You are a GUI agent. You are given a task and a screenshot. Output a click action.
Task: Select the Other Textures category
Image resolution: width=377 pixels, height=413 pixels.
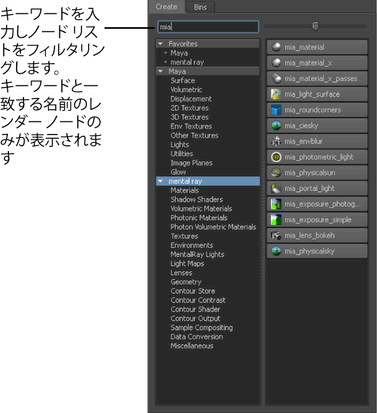pyautogui.click(x=194, y=135)
